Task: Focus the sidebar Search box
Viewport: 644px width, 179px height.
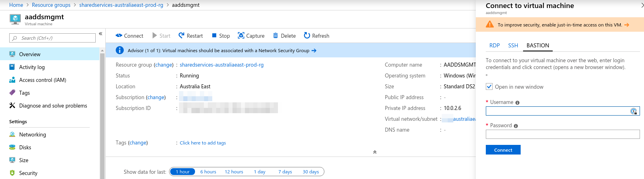Action: (52, 38)
